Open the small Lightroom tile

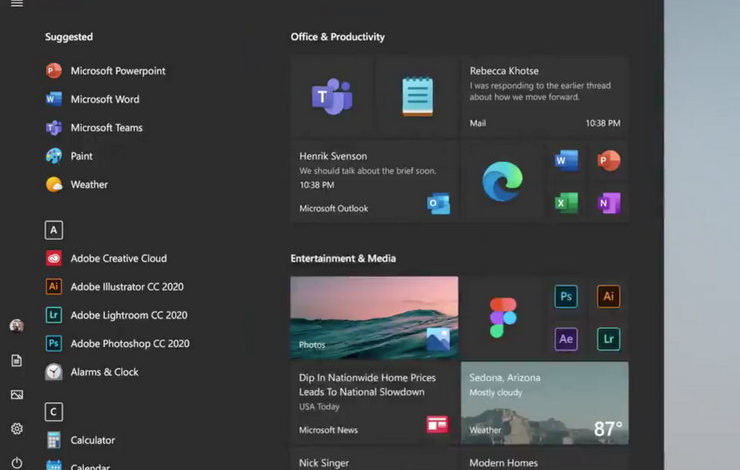coord(608,339)
